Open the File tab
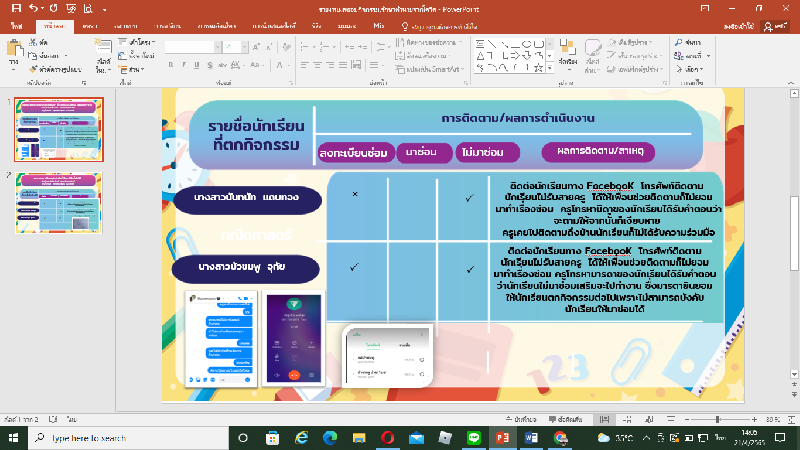Viewport: 800px width, 450px height. point(15,24)
